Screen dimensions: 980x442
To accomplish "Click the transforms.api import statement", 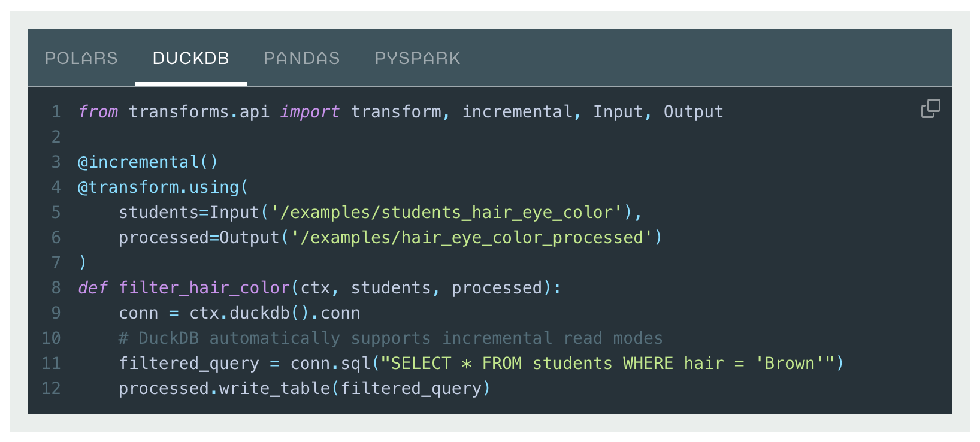I will (201, 111).
